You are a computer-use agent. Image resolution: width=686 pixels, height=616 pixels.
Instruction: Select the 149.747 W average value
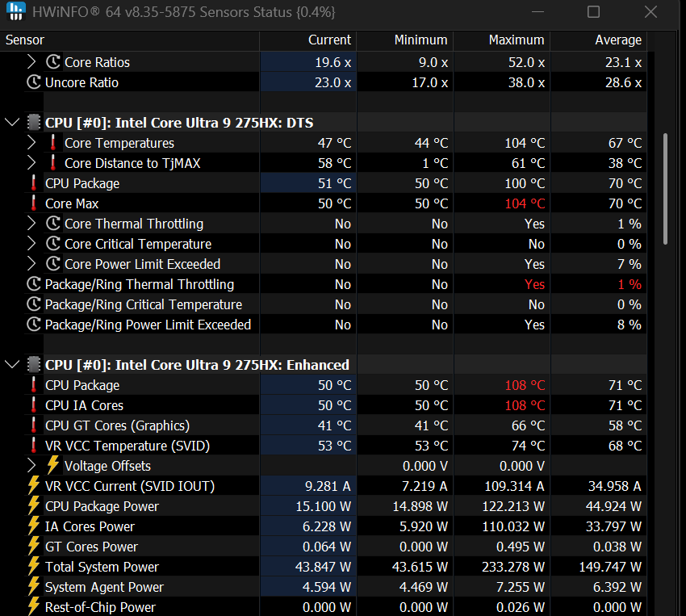(610, 567)
